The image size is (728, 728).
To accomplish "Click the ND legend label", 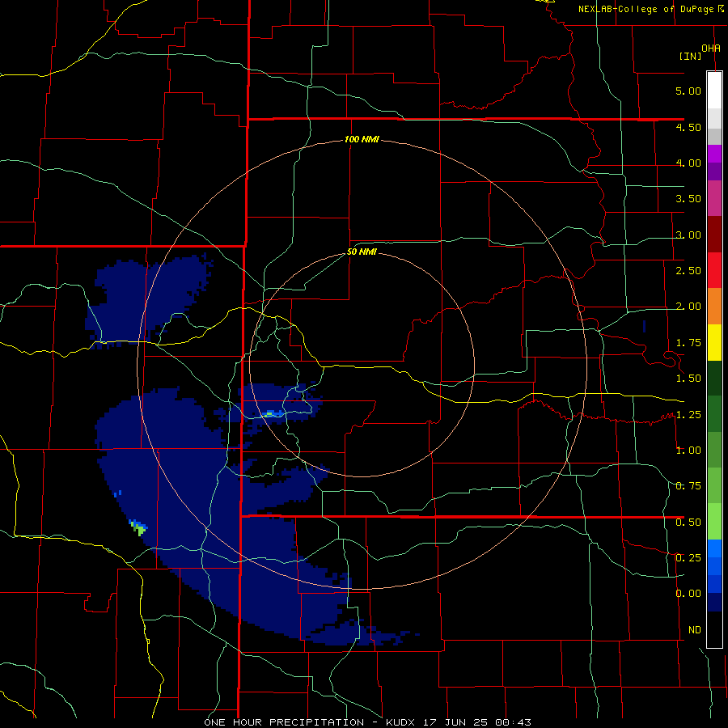I will click(695, 630).
